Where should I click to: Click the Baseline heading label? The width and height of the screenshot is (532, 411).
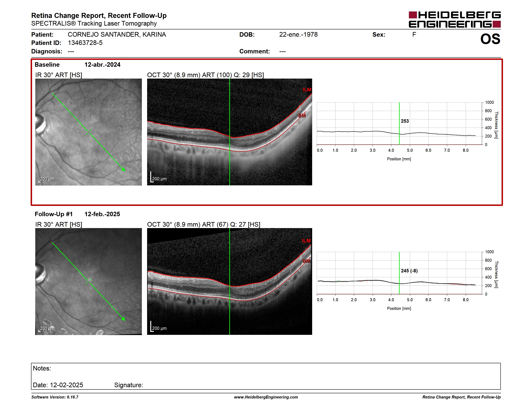(x=47, y=64)
